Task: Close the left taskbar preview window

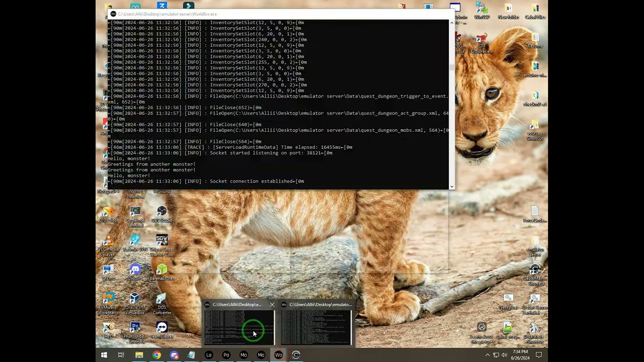Action: [272, 305]
